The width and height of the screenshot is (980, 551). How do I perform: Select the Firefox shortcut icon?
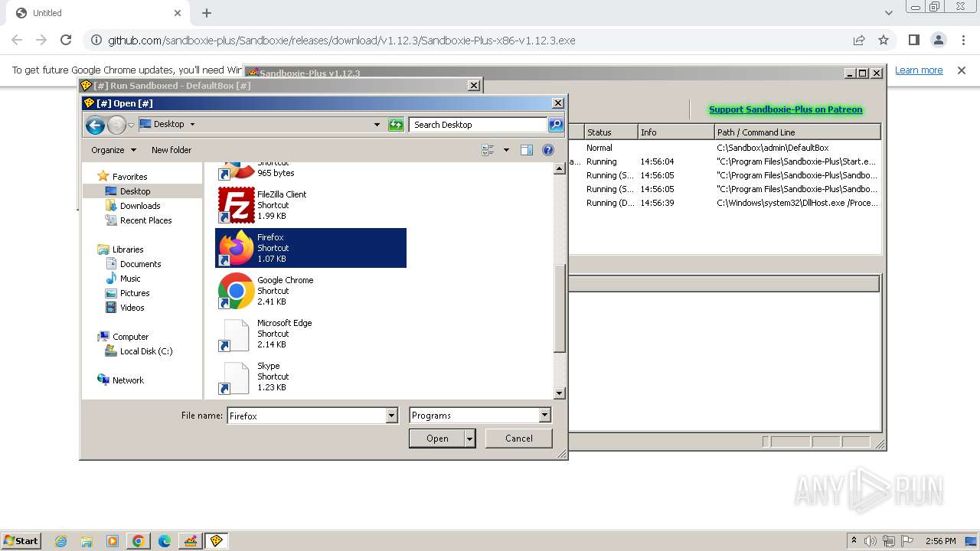[x=236, y=248]
